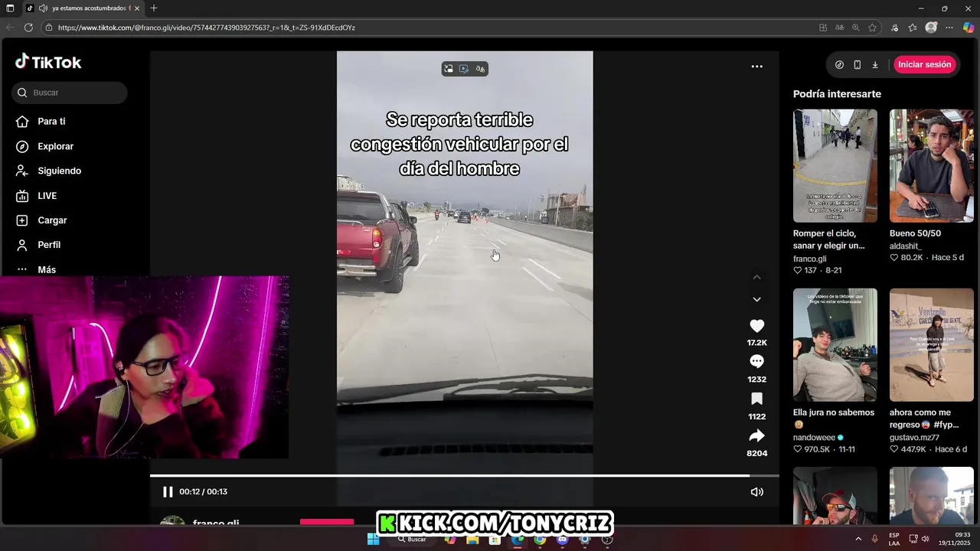Open Bueno 50/50 video thumbnail
The width and height of the screenshot is (980, 551).
(931, 165)
